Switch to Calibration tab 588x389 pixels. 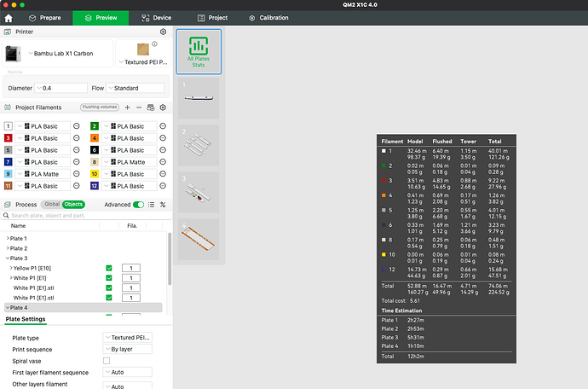click(x=269, y=18)
